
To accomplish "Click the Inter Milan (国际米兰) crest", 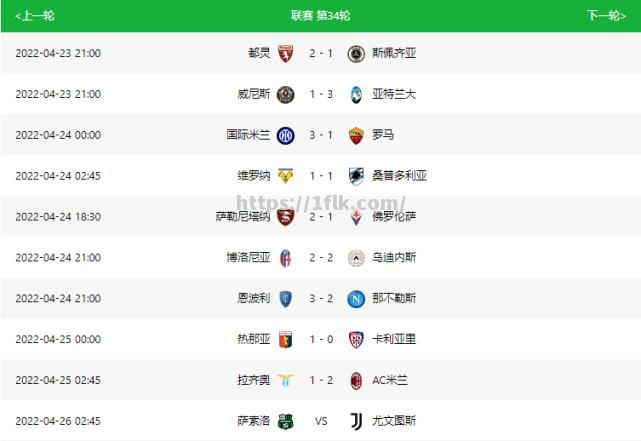I will point(285,135).
